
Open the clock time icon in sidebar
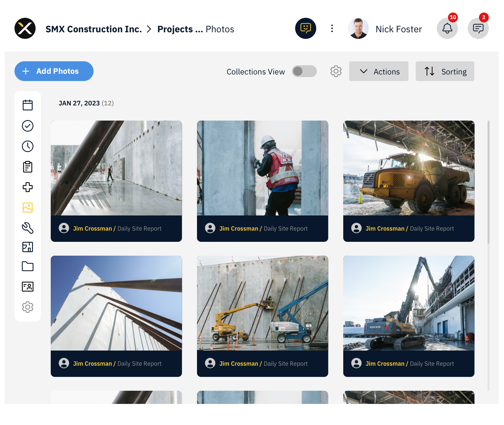point(28,146)
